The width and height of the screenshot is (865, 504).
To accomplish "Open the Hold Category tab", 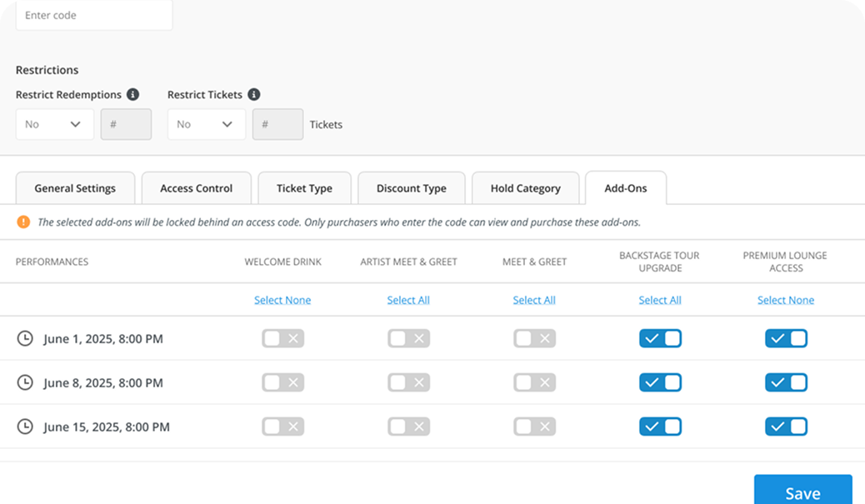I will 525,188.
